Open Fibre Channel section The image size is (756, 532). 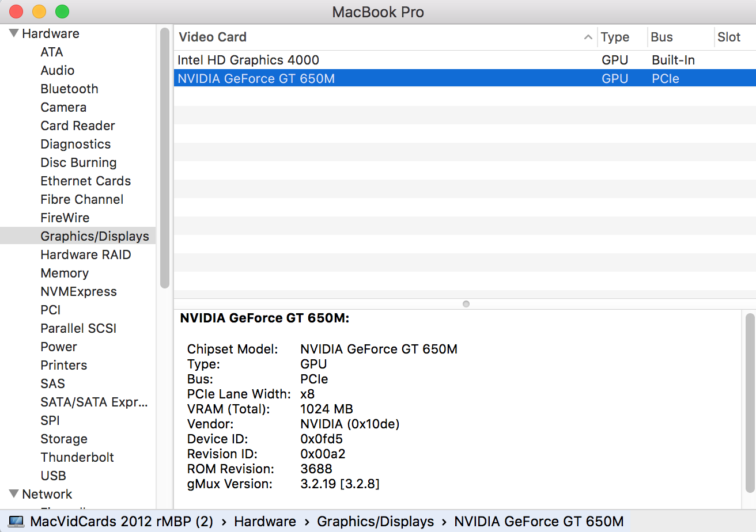coord(82,199)
